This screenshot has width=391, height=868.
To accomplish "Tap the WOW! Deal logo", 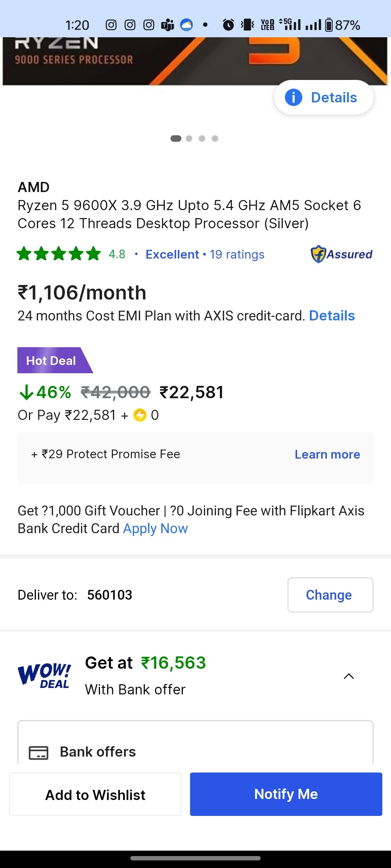I will tap(45, 676).
